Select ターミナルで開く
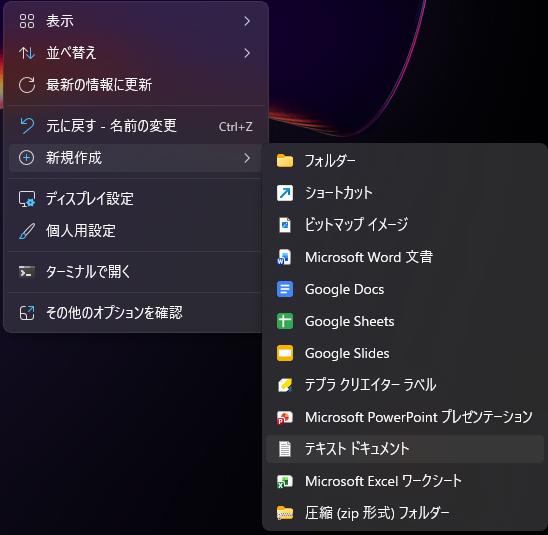This screenshot has height=535, width=548. (x=136, y=272)
